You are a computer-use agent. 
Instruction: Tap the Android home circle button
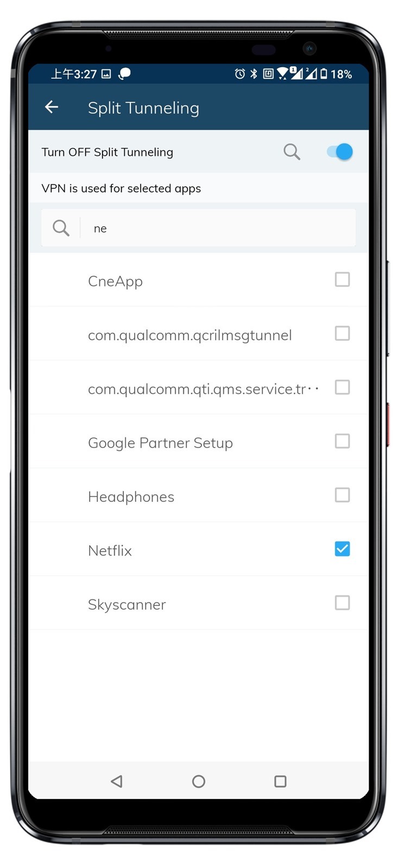[x=199, y=781]
